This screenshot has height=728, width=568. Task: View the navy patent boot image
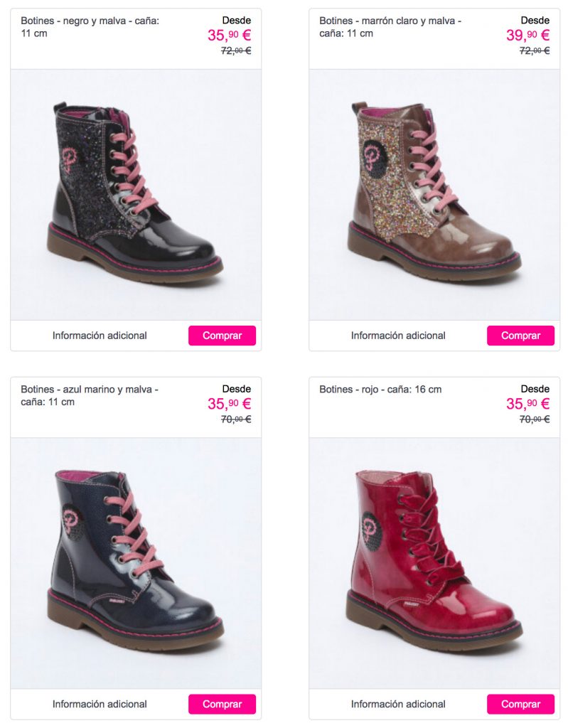point(136,563)
